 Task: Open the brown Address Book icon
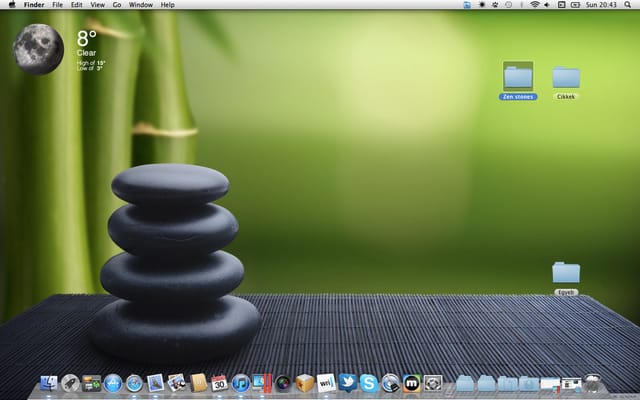pyautogui.click(x=198, y=383)
